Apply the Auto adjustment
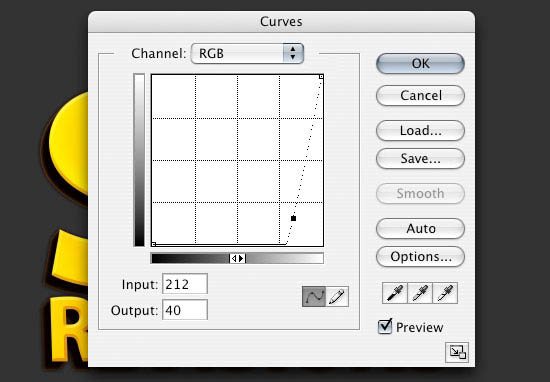This screenshot has height=382, width=550. tap(420, 229)
